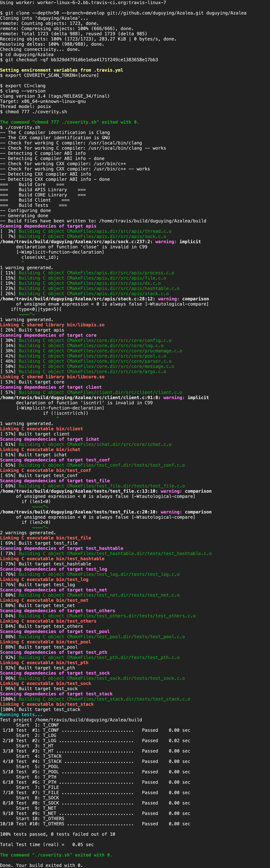Click 'Scanning dependencies of target core'

48,335
